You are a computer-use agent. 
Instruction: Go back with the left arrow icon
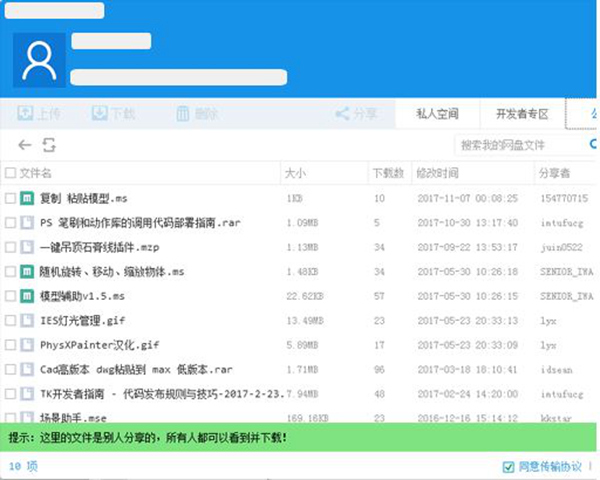pos(25,145)
